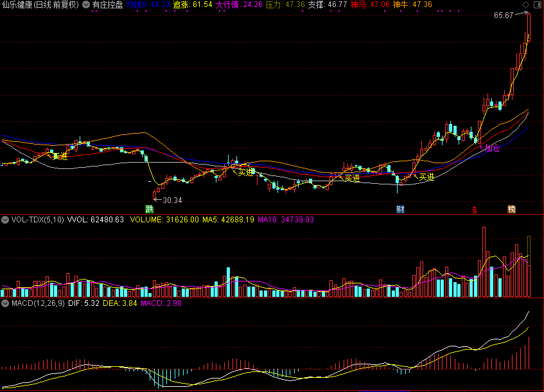The height and width of the screenshot is (392, 544).
Task: Open MACD(12,26,9) indicator dropdown arrow
Action: (5, 303)
